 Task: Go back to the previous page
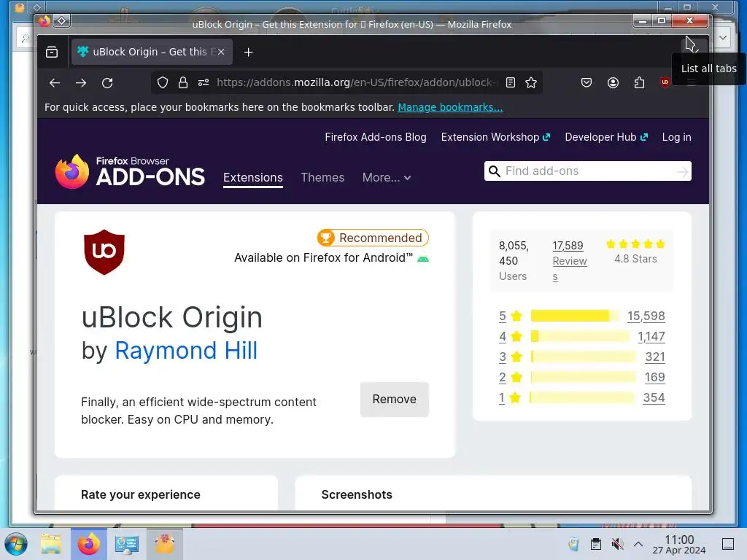tap(55, 83)
